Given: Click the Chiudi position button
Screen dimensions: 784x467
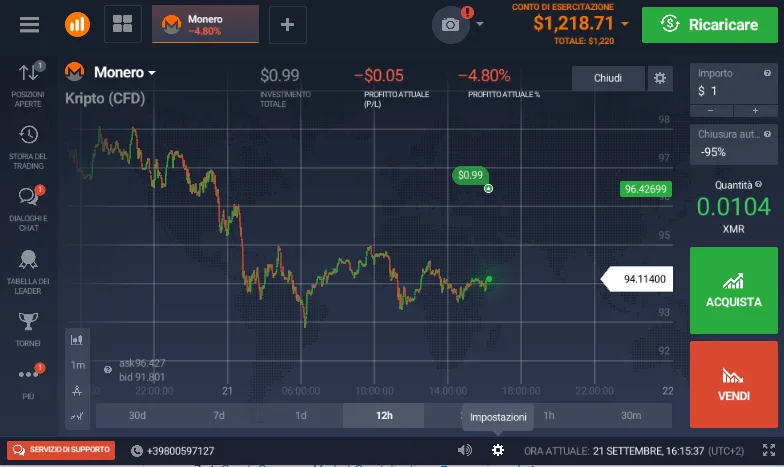Looking at the screenshot, I should pos(608,78).
